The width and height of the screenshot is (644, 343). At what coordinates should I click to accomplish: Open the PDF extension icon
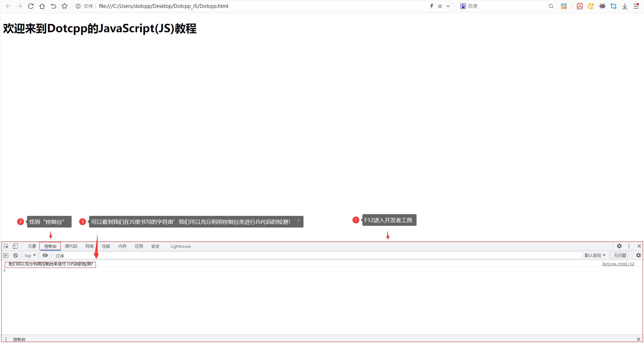pos(580,6)
